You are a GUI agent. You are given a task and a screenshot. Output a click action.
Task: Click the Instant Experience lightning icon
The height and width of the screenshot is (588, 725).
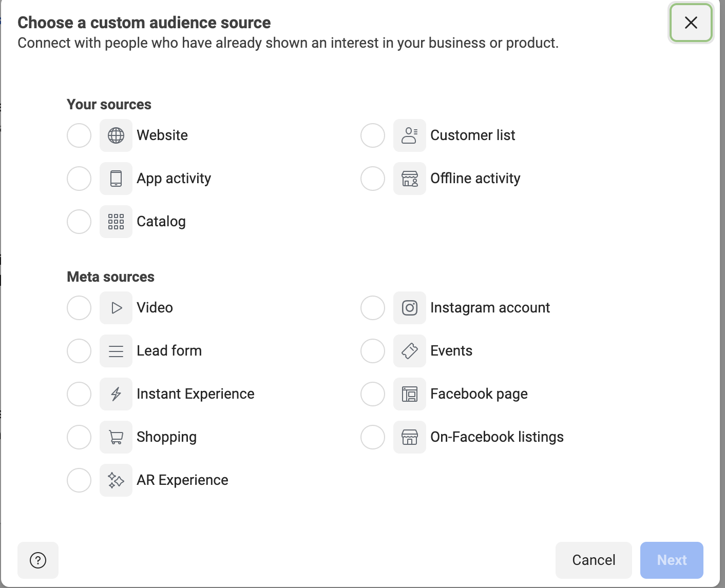click(x=116, y=394)
